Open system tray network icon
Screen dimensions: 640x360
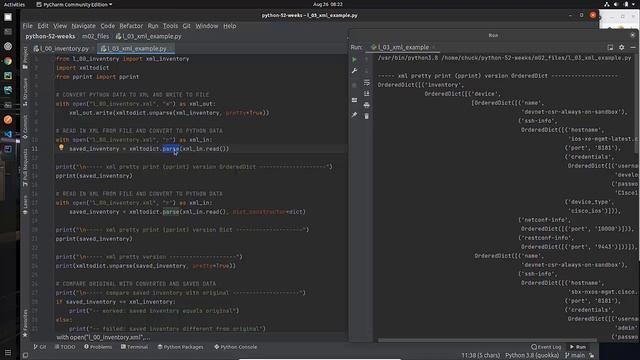pyautogui.click(x=607, y=4)
